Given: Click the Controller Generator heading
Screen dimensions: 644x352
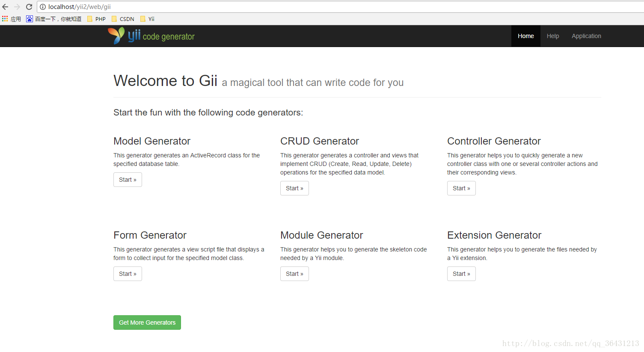Looking at the screenshot, I should pyautogui.click(x=494, y=141).
